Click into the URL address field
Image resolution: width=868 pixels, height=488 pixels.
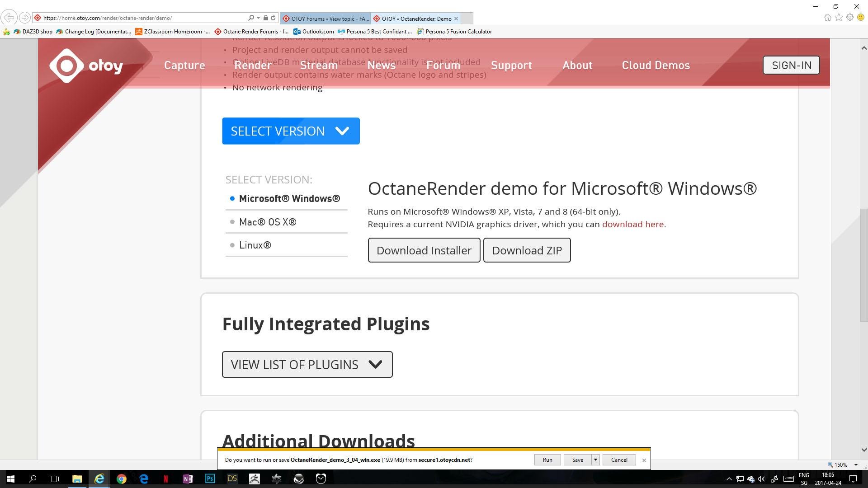tap(145, 18)
